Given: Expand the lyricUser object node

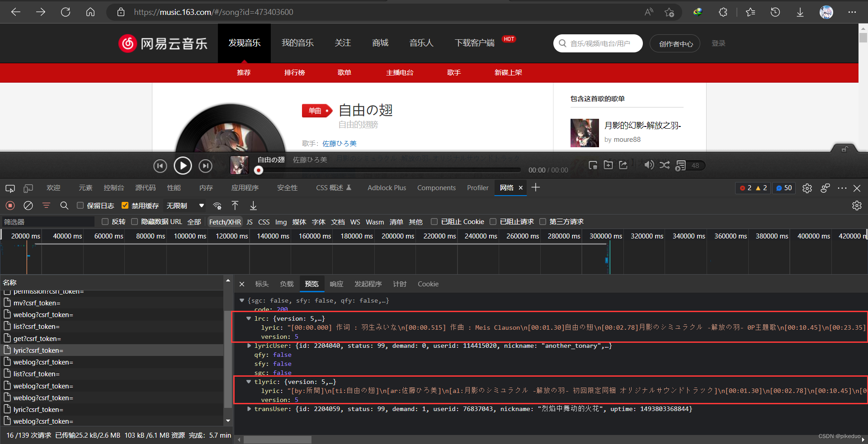Looking at the screenshot, I should click(x=249, y=346).
